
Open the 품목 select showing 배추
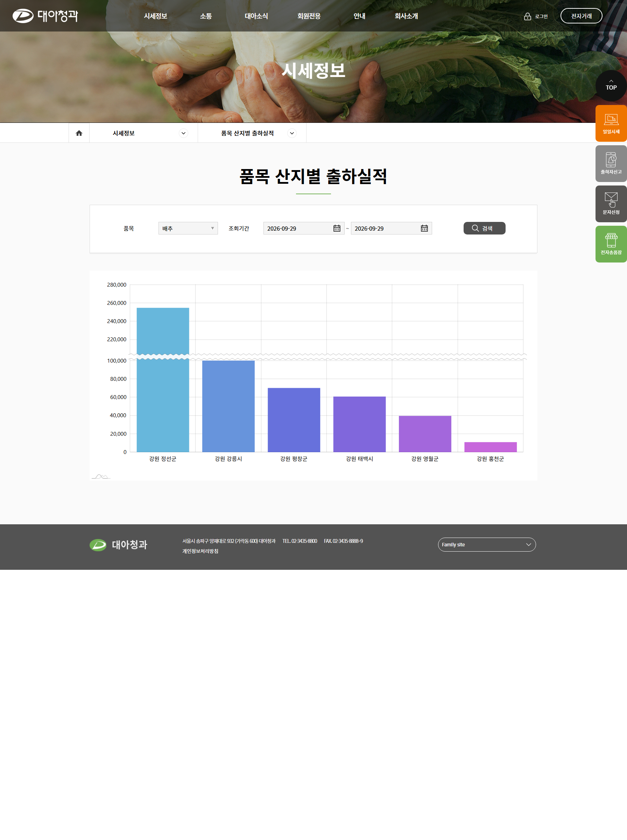tap(188, 228)
